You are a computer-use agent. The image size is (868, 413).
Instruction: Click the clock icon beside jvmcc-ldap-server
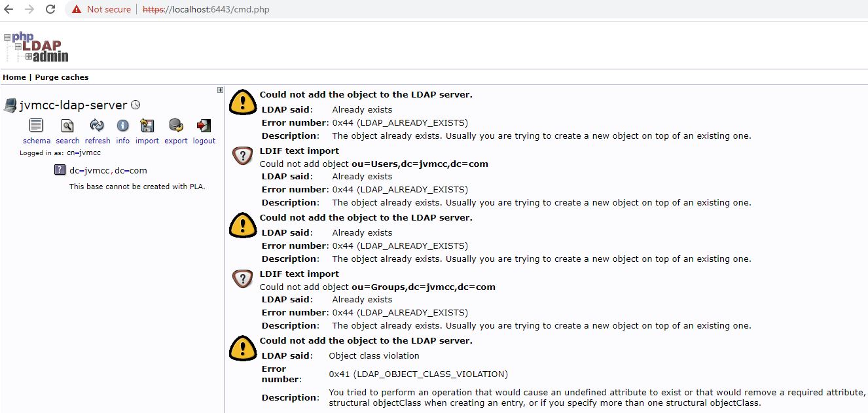point(136,105)
